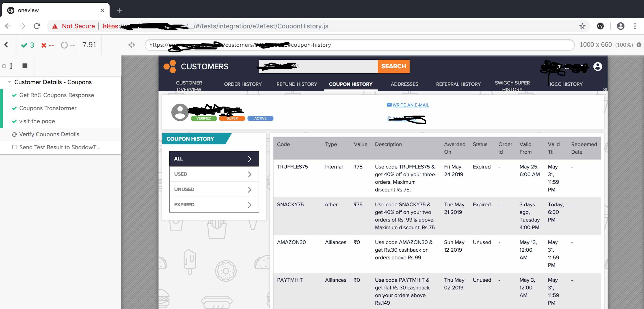Click the viewport info icon next to 100%

640,45
